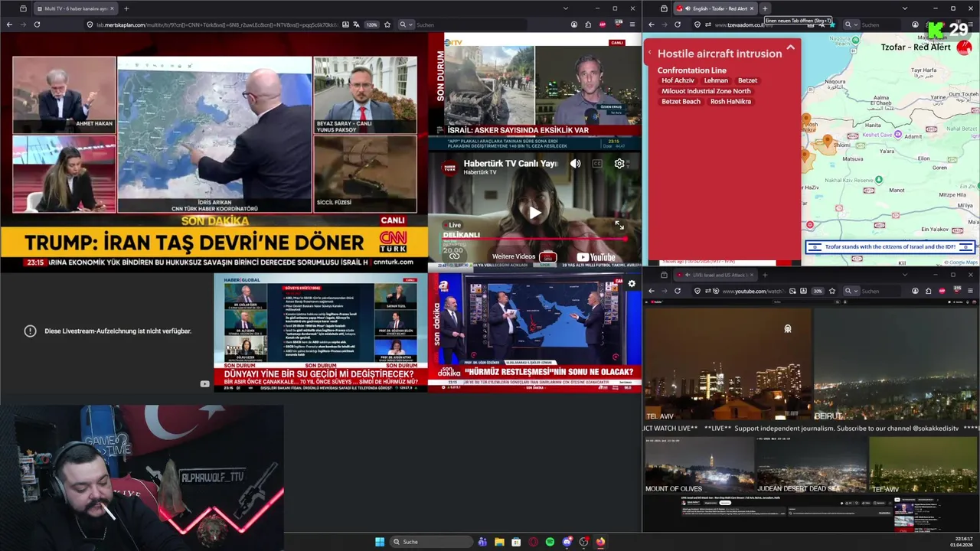Open extensions puzzle icon in Multi TV toolbar
The width and height of the screenshot is (980, 551).
pyautogui.click(x=588, y=24)
